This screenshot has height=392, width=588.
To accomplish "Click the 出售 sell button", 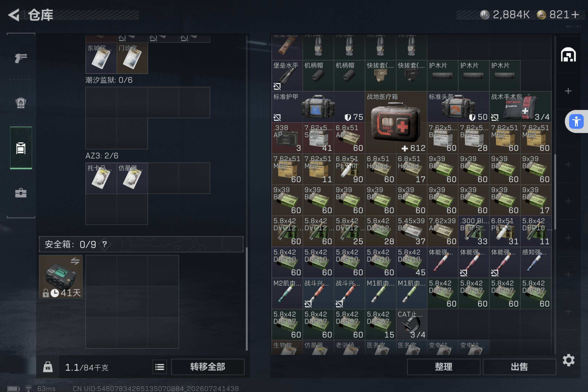I will [519, 367].
